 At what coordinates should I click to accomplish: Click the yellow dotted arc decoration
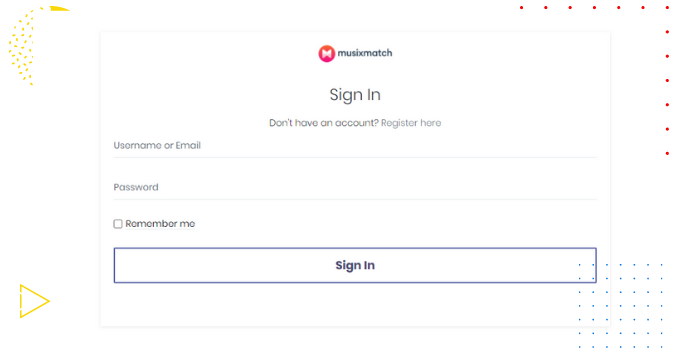coord(24,47)
